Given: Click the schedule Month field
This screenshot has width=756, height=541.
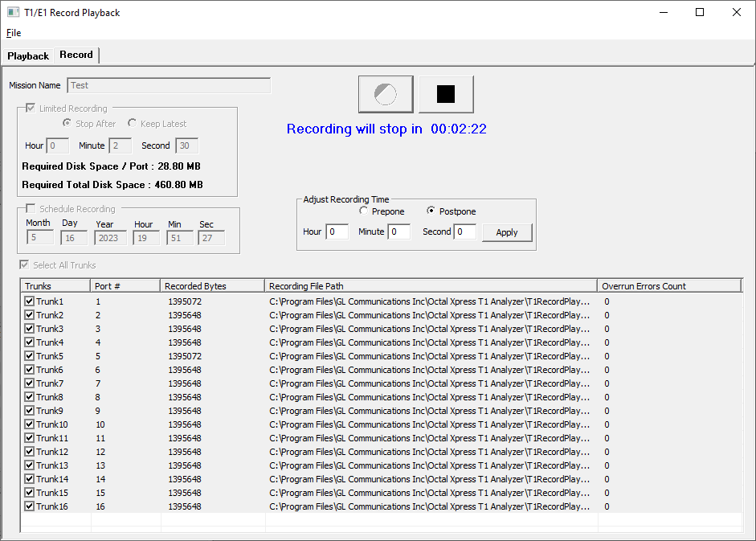Looking at the screenshot, I should tap(40, 237).
